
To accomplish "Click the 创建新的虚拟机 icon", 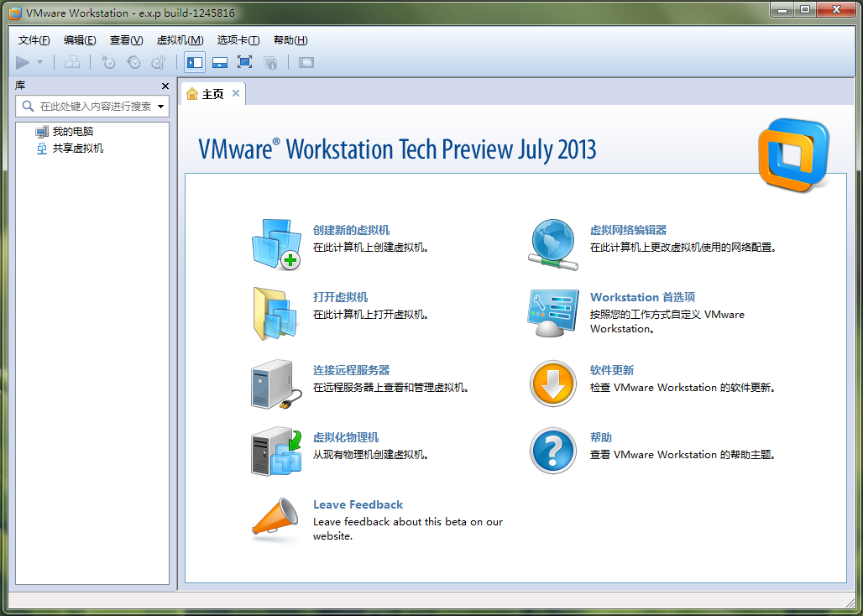I will click(276, 244).
